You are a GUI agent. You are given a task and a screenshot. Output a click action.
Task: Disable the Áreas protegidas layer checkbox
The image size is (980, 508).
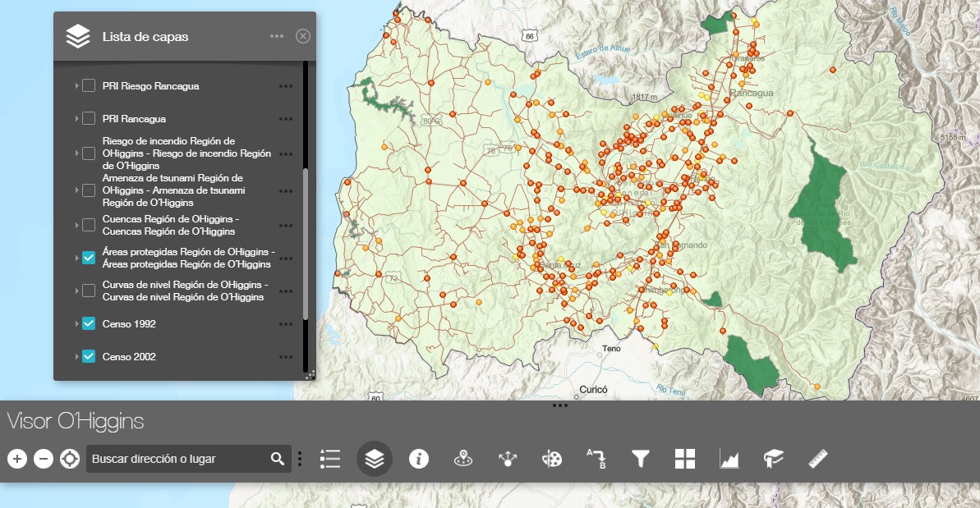pyautogui.click(x=89, y=258)
